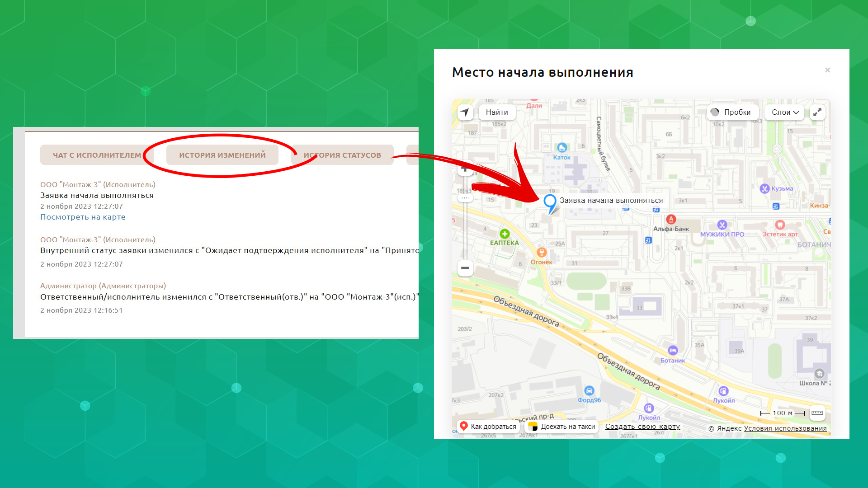The height and width of the screenshot is (488, 868).
Task: Select the ruler measurement tool
Action: pos(817,413)
